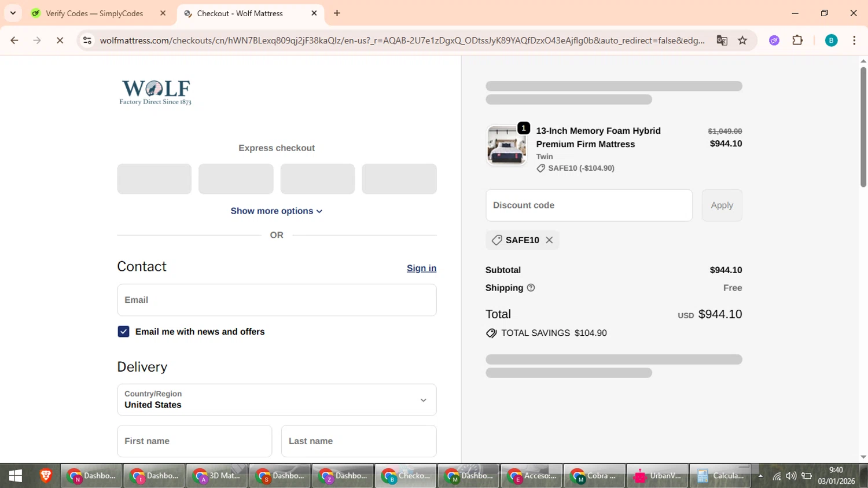Image resolution: width=868 pixels, height=488 pixels.
Task: Switch to Verify Codes — SimplyCodes tab
Action: (x=94, y=13)
